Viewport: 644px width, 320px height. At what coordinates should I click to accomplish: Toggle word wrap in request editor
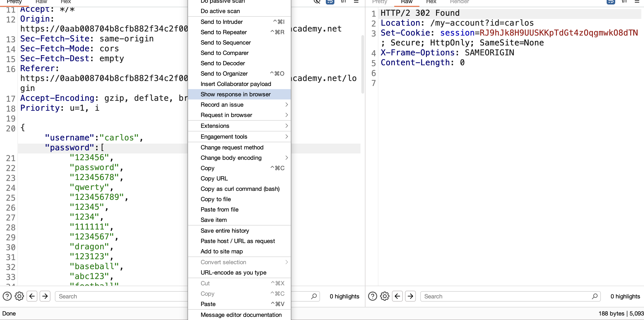click(x=330, y=2)
